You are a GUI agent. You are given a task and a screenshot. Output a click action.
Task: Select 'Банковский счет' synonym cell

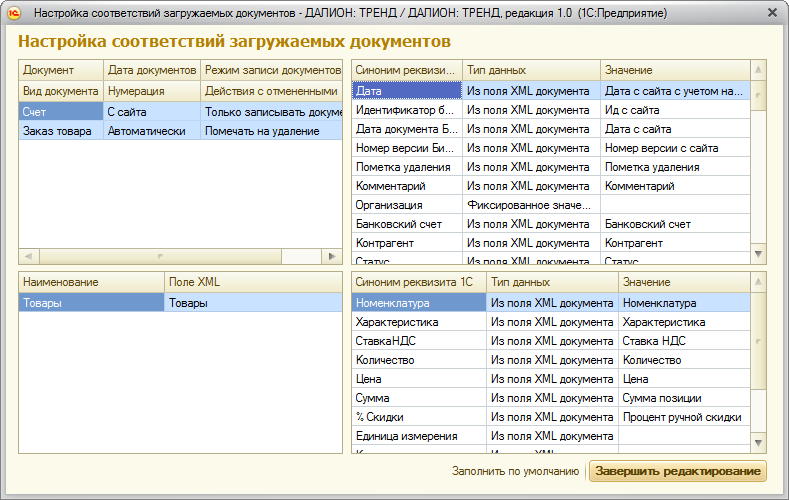tap(407, 224)
